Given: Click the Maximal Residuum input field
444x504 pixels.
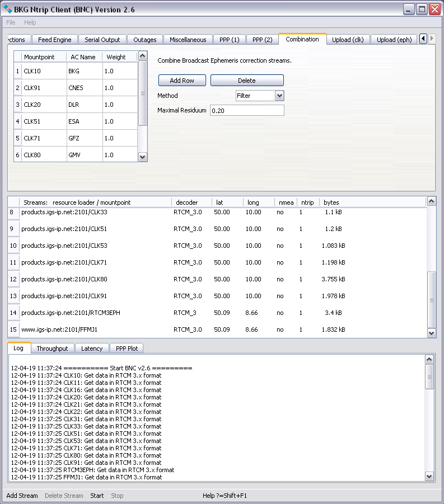Looking at the screenshot, I should click(246, 111).
